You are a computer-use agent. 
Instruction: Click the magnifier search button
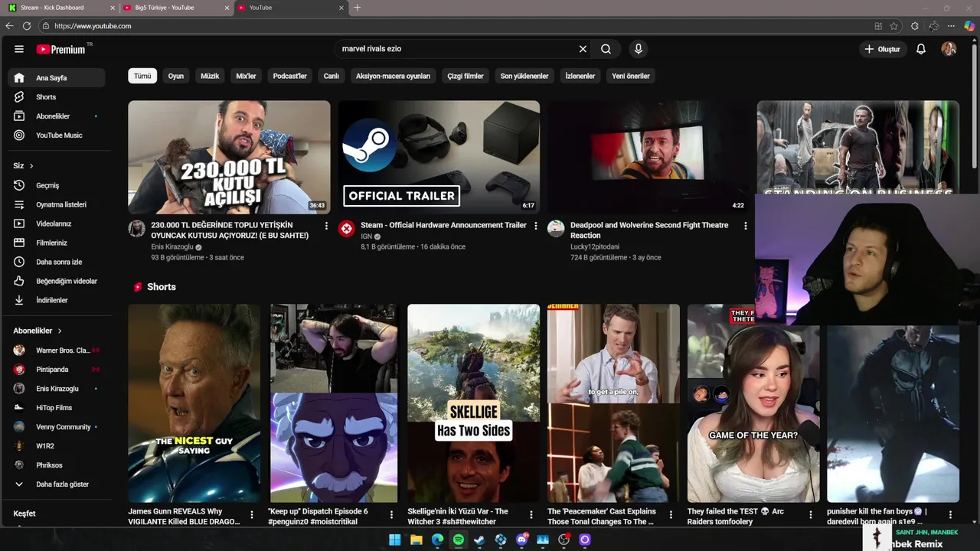coord(606,49)
